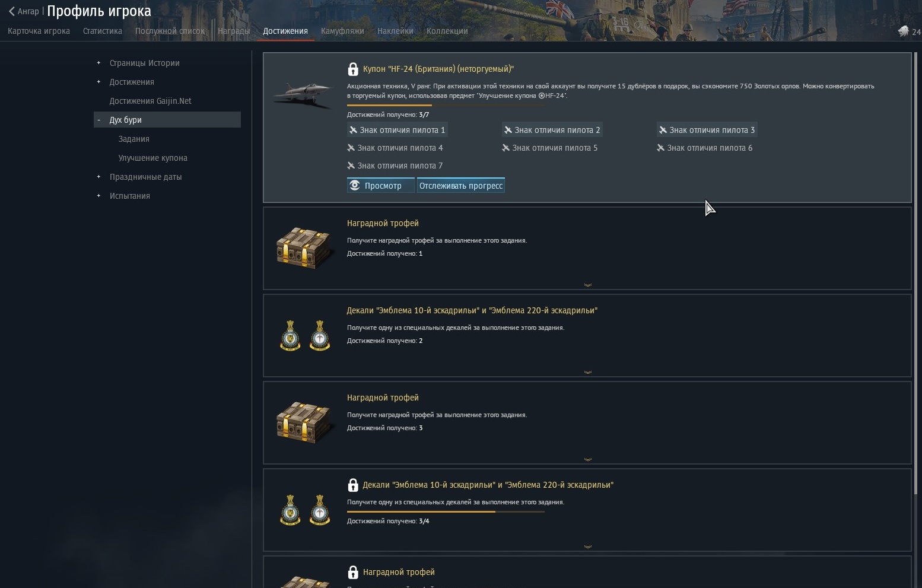Switch to the Статистика tab
The width and height of the screenshot is (922, 588).
tap(103, 31)
